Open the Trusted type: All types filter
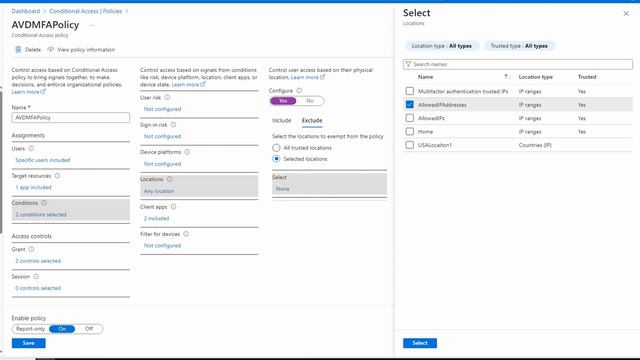The height and width of the screenshot is (360, 640). [x=519, y=46]
